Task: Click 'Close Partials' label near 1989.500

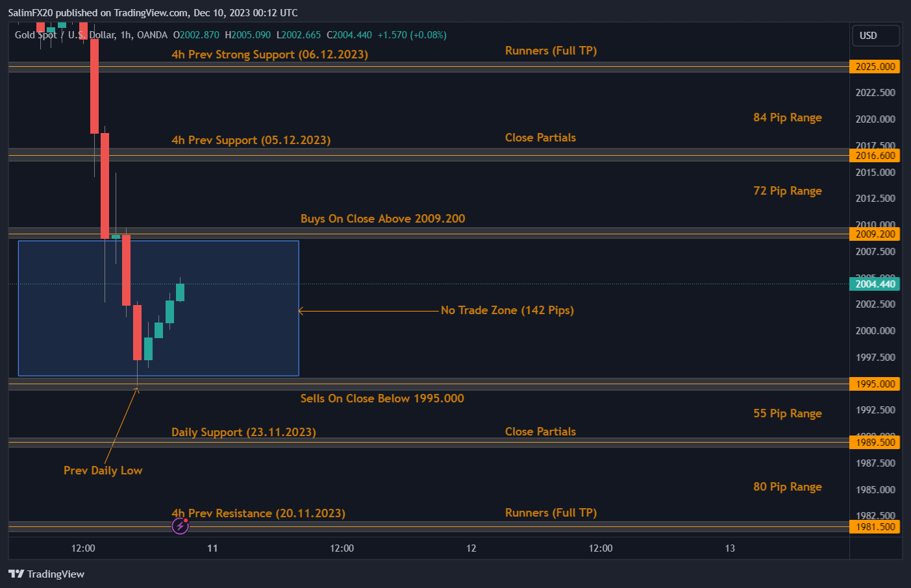Action: coord(540,432)
